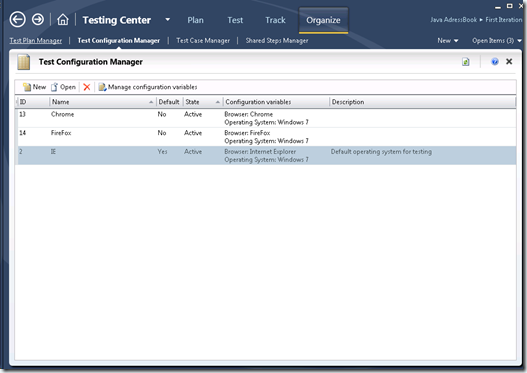Select the Organize tab
Screen dimensions: 527x373
323,20
